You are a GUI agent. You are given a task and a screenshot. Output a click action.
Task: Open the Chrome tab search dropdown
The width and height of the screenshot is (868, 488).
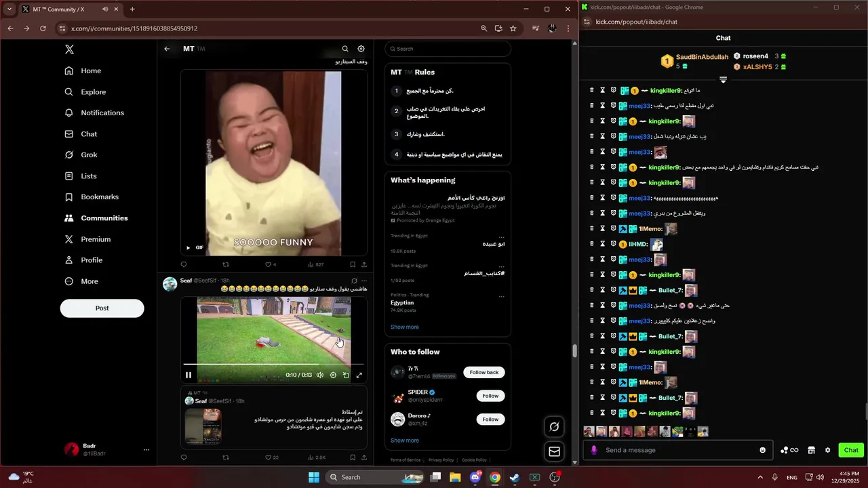point(9,9)
